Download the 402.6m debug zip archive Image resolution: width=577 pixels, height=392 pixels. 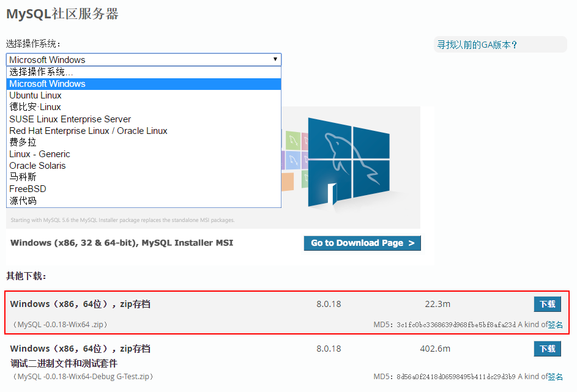coord(547,349)
